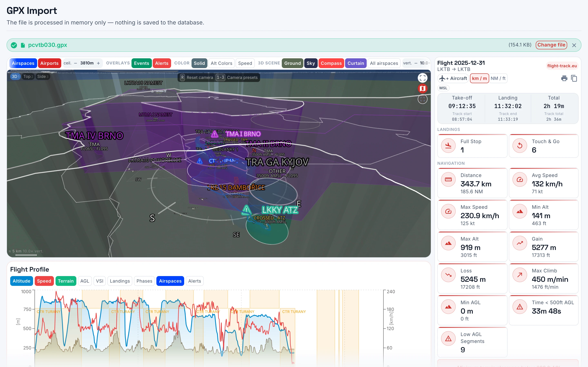Click the green LKKY ATZ alert triangle
This screenshot has height=367, width=588.
click(246, 210)
